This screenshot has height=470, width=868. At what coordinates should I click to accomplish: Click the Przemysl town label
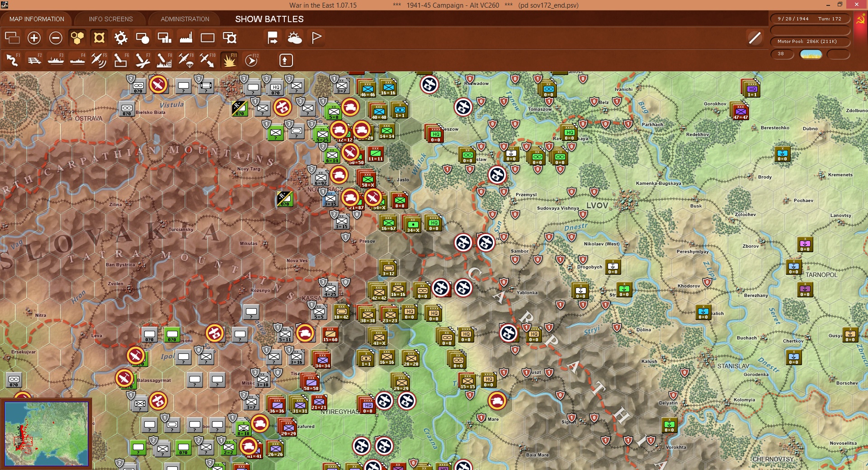click(x=526, y=195)
